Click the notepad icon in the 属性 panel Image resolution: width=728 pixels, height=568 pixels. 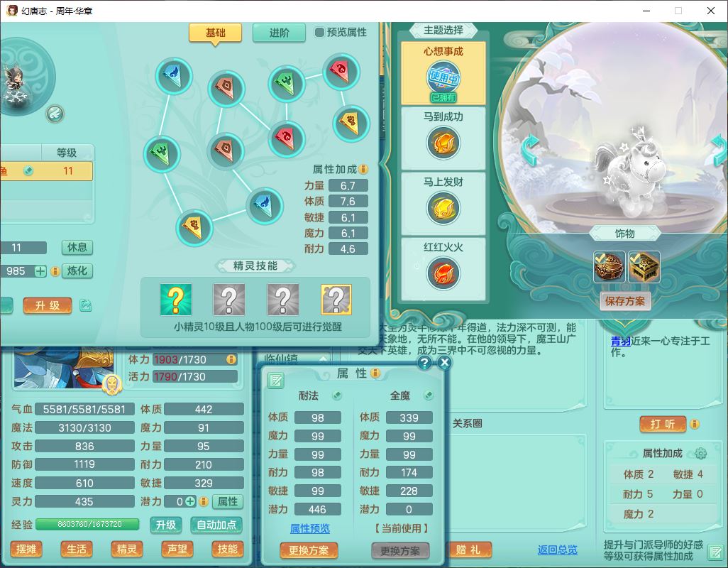pyautogui.click(x=275, y=381)
